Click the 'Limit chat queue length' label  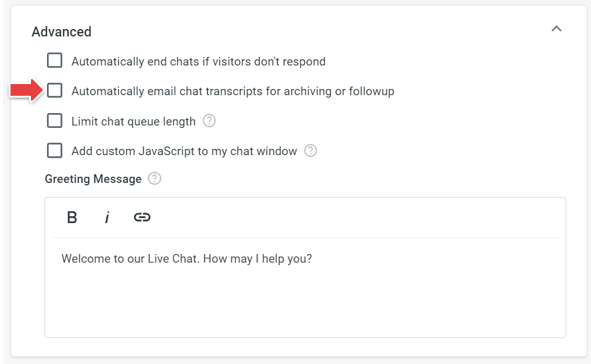[134, 121]
